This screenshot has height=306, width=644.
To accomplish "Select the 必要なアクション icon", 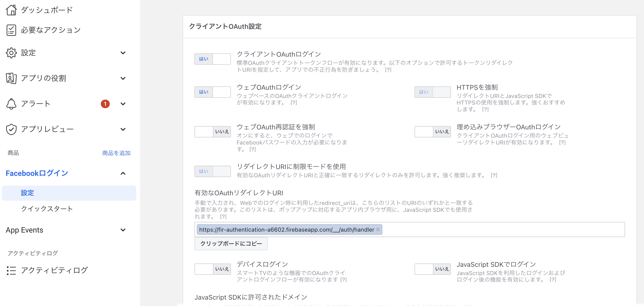I will pos(11,30).
